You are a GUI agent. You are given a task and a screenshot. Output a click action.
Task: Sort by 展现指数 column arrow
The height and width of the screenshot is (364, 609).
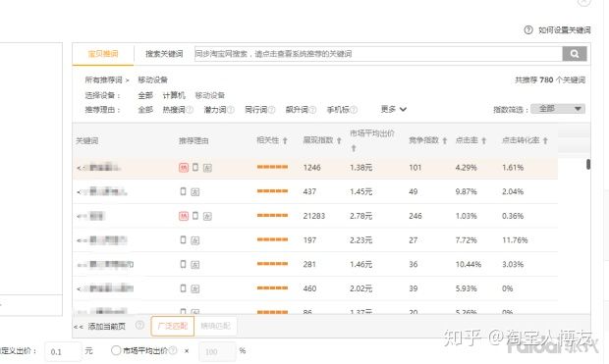[339, 141]
